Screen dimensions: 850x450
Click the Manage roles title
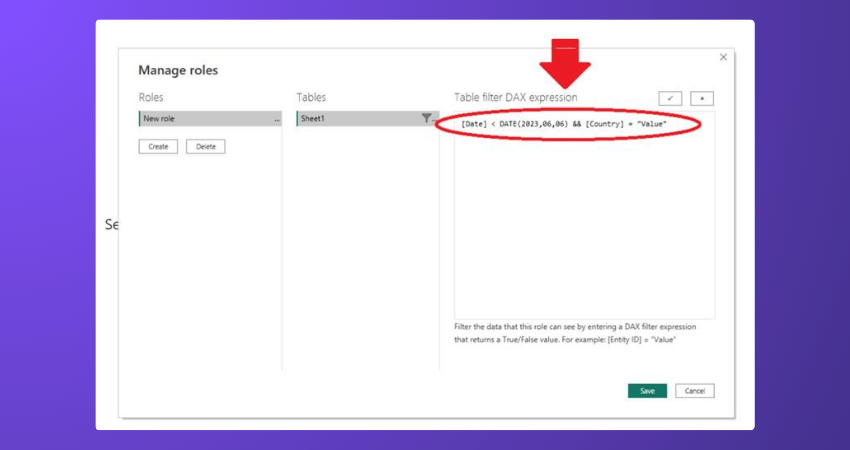tap(178, 70)
